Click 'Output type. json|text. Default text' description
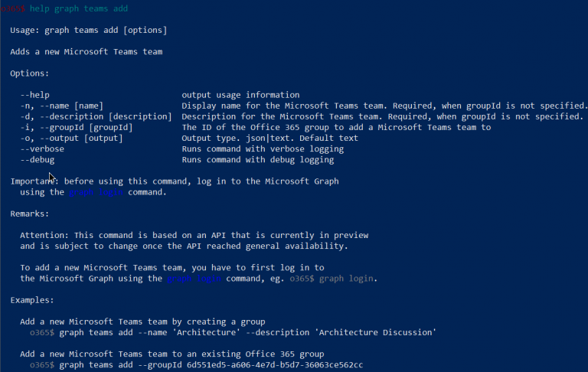The width and height of the screenshot is (588, 372). pos(270,139)
